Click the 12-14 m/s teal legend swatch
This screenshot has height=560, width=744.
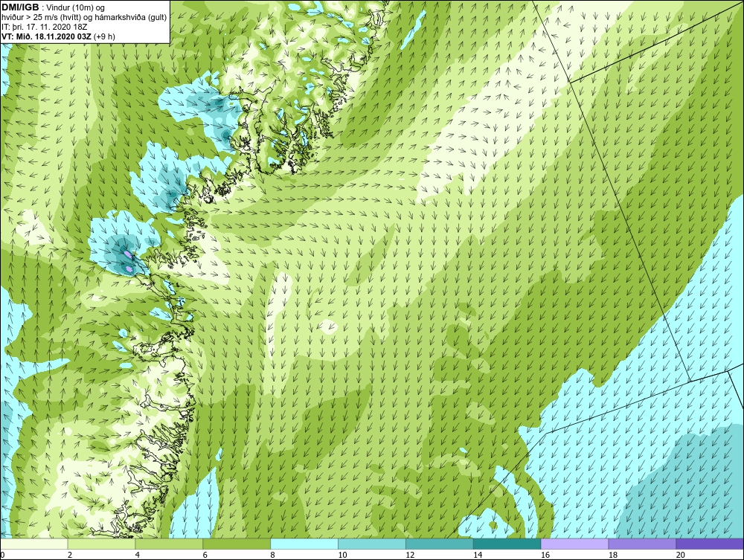coord(440,544)
